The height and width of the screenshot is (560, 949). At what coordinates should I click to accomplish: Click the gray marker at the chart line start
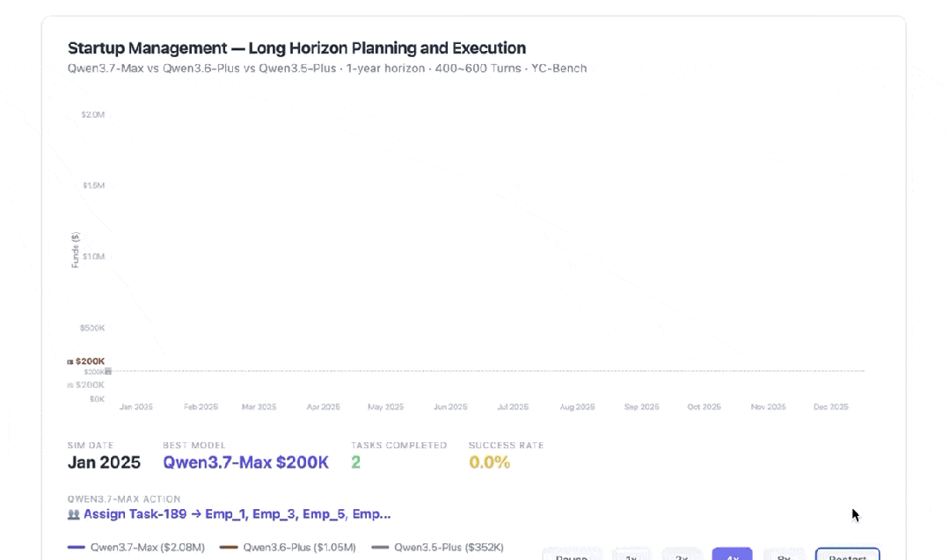[107, 371]
